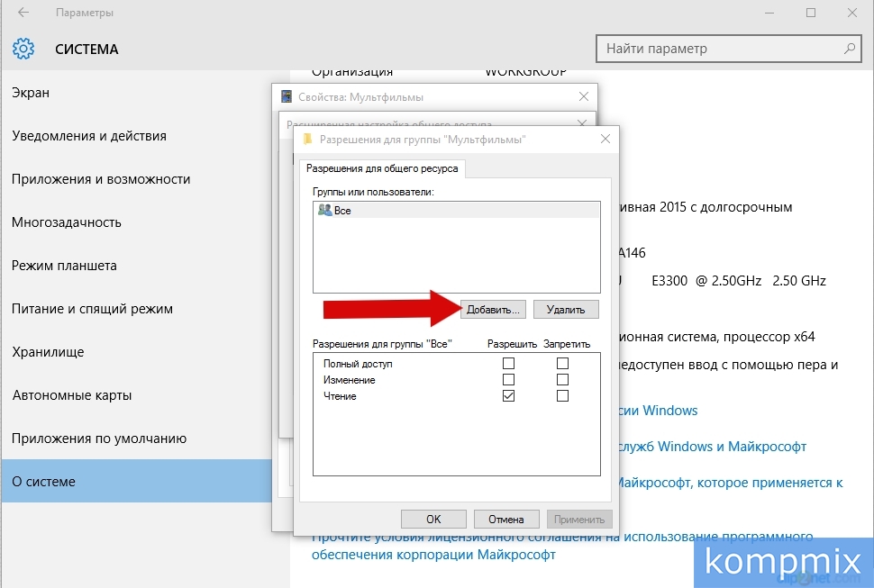Click the Отмена button
This screenshot has height=588, width=874.
click(x=506, y=519)
